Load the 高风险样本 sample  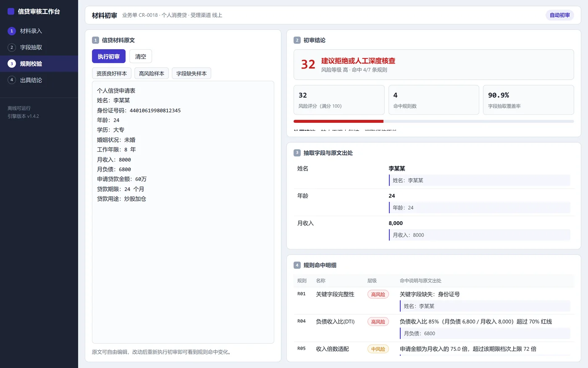[152, 74]
